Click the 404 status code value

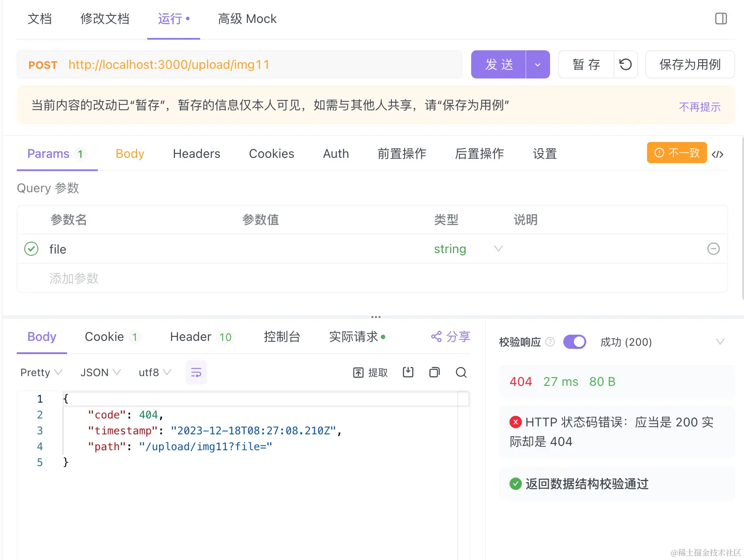[521, 381]
